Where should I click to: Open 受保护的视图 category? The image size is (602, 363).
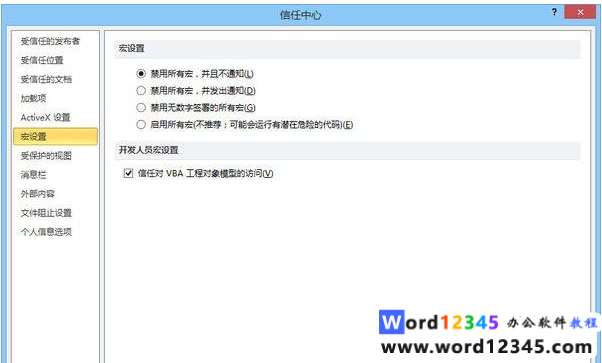coord(46,156)
